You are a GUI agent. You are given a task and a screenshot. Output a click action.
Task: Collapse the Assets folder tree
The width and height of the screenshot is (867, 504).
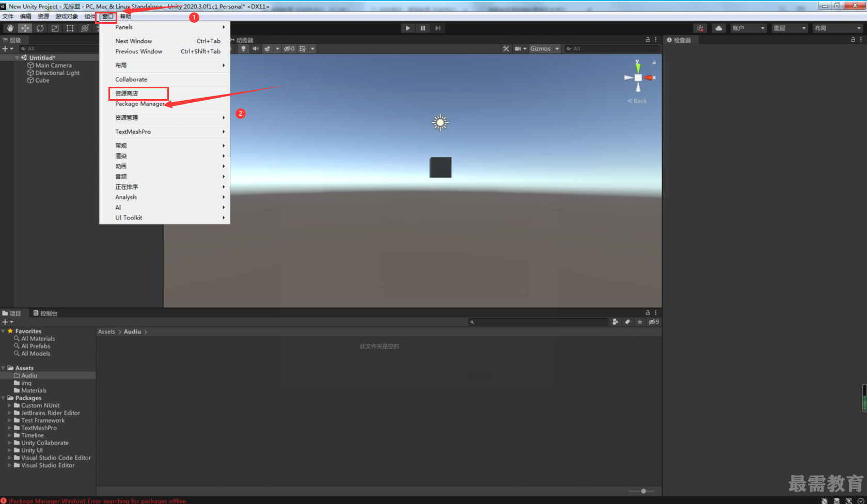4,368
